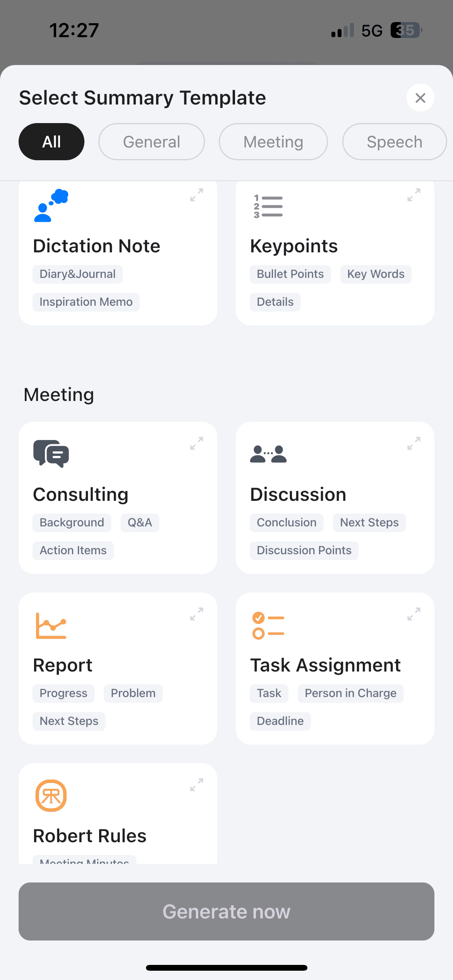
Task: Expand the Dictation Note template preview
Action: coord(197,195)
